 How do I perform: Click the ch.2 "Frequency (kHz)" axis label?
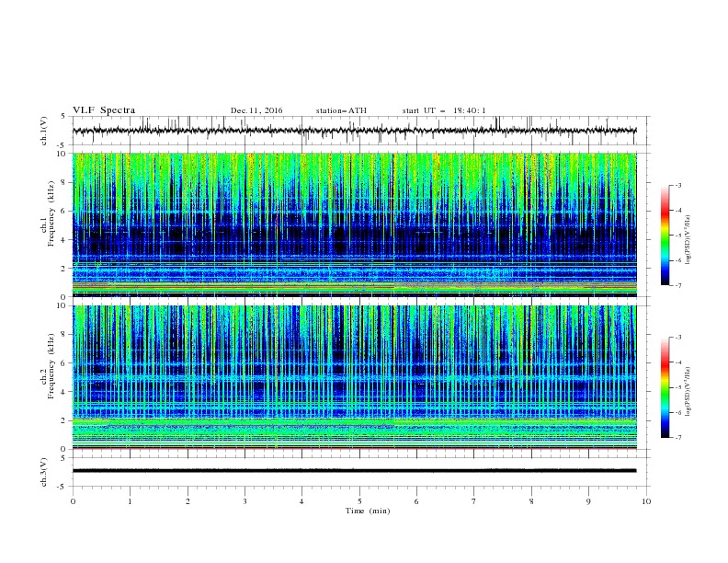click(51, 366)
